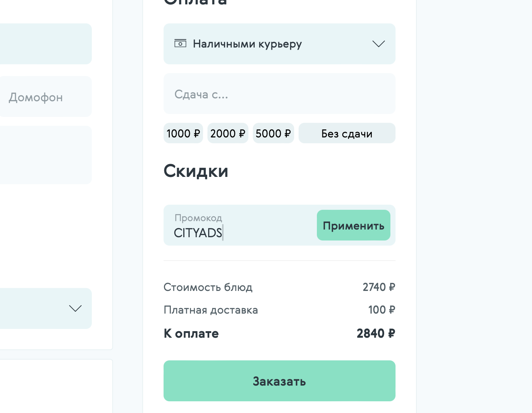Choose the 2000 ₽ change option
The height and width of the screenshot is (413, 532).
pos(228,133)
